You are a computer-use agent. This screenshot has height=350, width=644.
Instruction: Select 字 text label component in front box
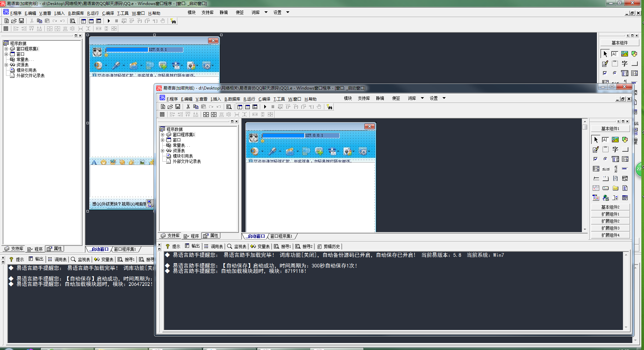615,149
